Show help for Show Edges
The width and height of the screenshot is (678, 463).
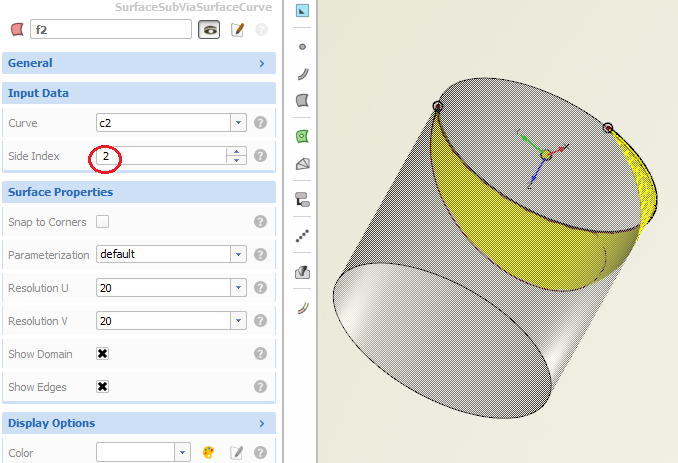(x=260, y=386)
